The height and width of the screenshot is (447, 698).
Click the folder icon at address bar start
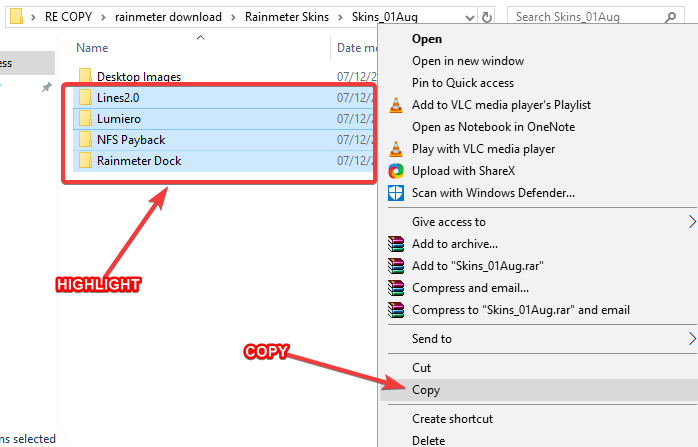[x=16, y=16]
